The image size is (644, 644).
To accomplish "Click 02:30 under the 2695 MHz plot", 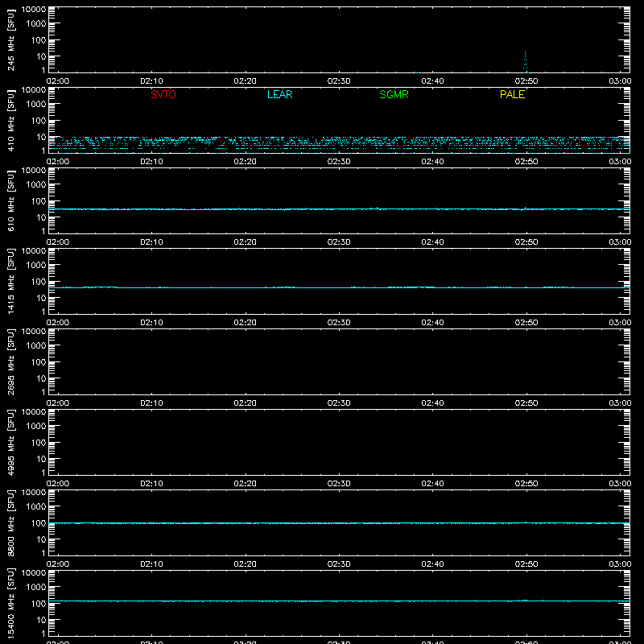I will pyautogui.click(x=339, y=403).
